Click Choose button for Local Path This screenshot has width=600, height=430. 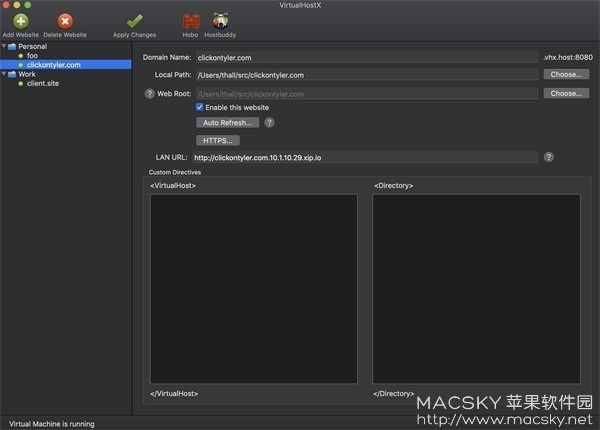pyautogui.click(x=566, y=74)
